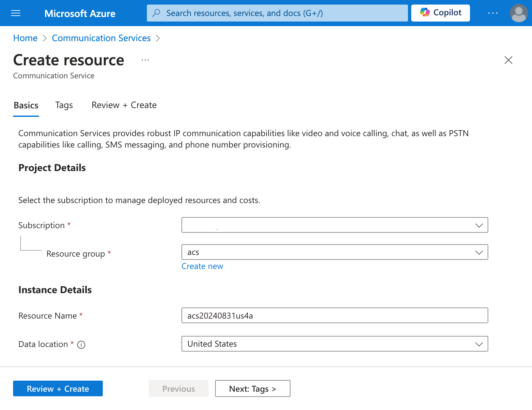The width and height of the screenshot is (532, 410).
Task: Close the Create resource blade
Action: tap(508, 60)
